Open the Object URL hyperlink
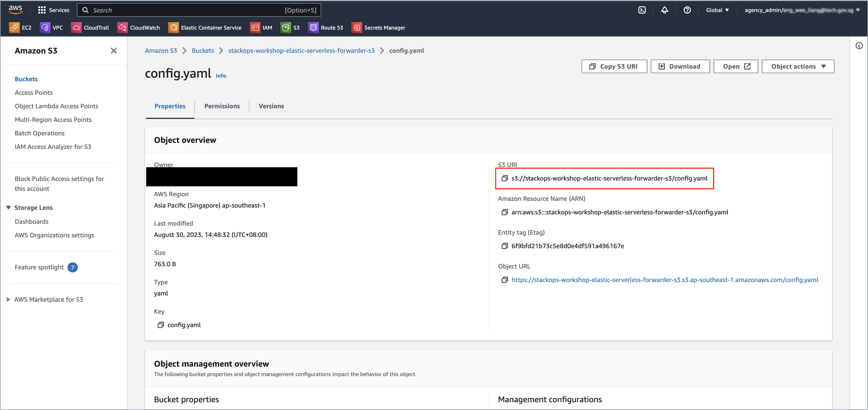Viewport: 868px width, 410px height. pyautogui.click(x=665, y=280)
